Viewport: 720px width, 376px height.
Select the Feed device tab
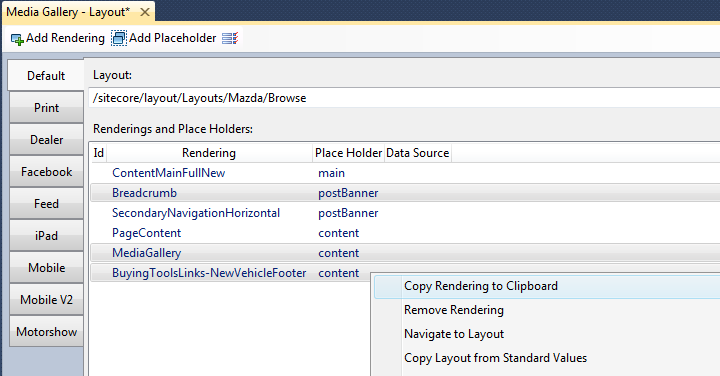point(46,203)
